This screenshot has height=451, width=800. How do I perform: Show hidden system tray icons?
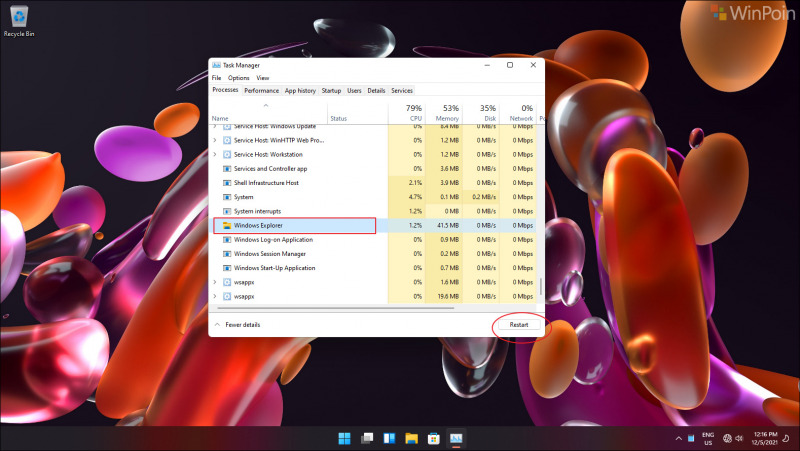coord(686,438)
